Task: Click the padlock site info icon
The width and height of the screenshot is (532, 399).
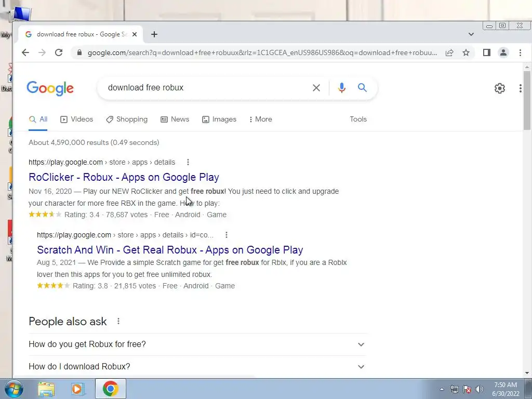Action: [79, 52]
